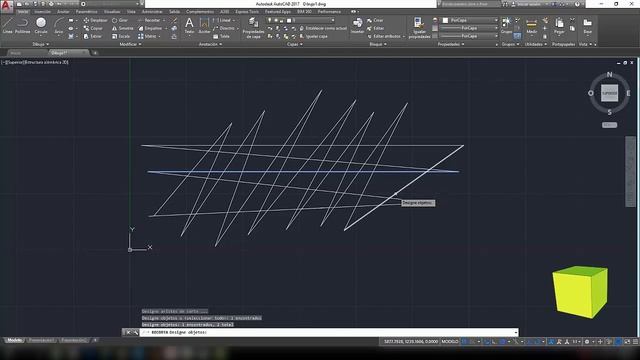Click the Desplazar (move) tool
The height and width of the screenshot is (360, 640).
tap(95, 20)
